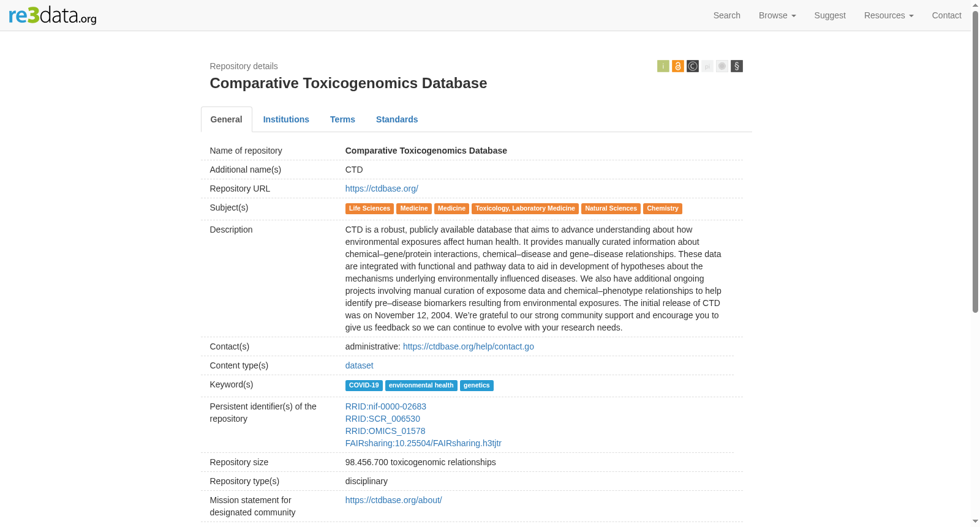Click the Toxicology, Laboratory Medicine subject tag
This screenshot has width=980, height=527.
[526, 209]
